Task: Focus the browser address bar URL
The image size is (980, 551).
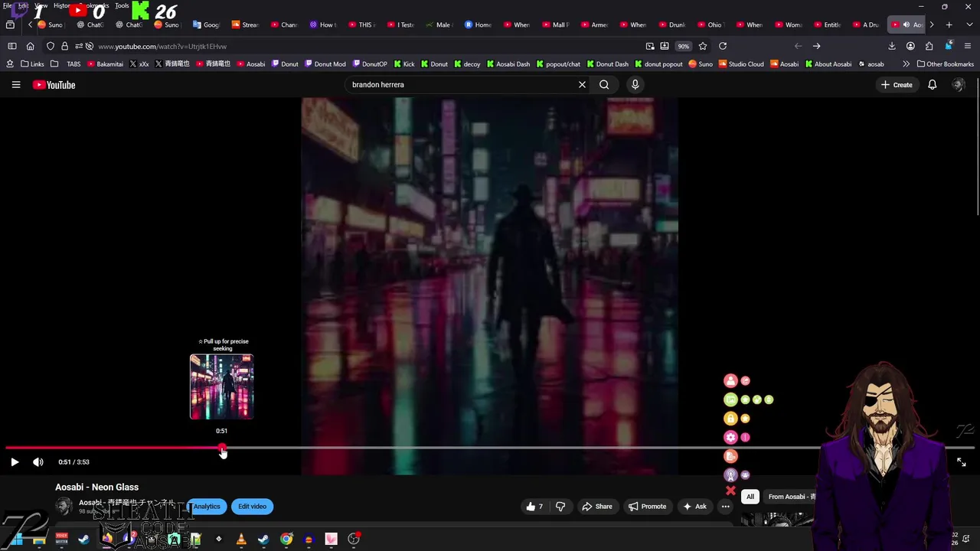Action: (x=162, y=46)
